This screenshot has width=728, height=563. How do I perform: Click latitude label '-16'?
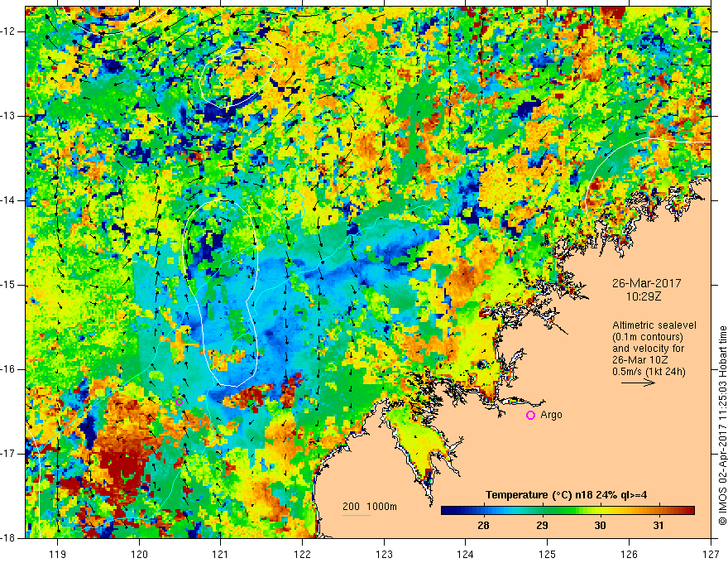coord(8,369)
